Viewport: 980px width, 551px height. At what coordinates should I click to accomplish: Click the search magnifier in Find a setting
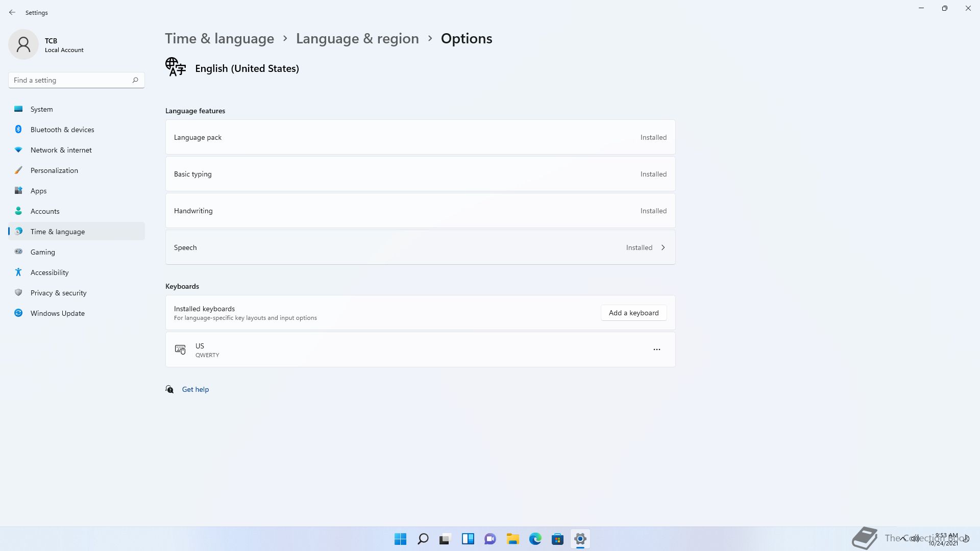pyautogui.click(x=135, y=80)
